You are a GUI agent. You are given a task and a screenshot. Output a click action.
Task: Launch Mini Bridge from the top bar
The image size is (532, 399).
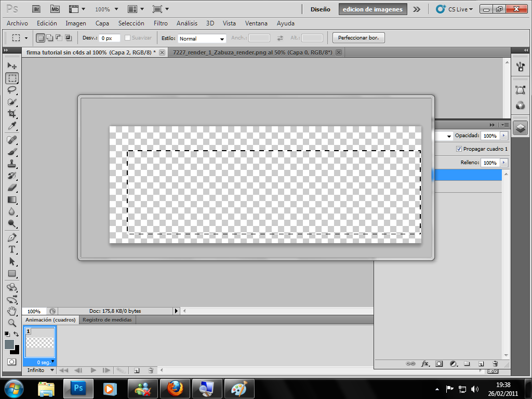pyautogui.click(x=55, y=9)
